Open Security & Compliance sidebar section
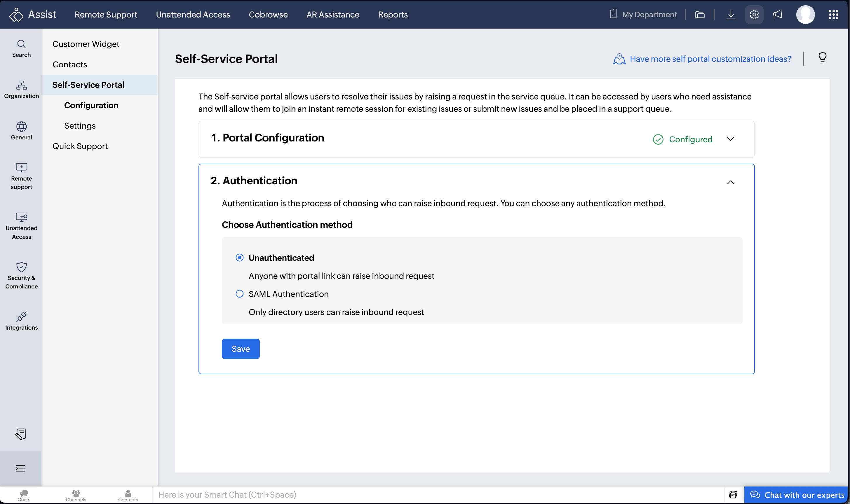Image resolution: width=850 pixels, height=504 pixels. [21, 275]
